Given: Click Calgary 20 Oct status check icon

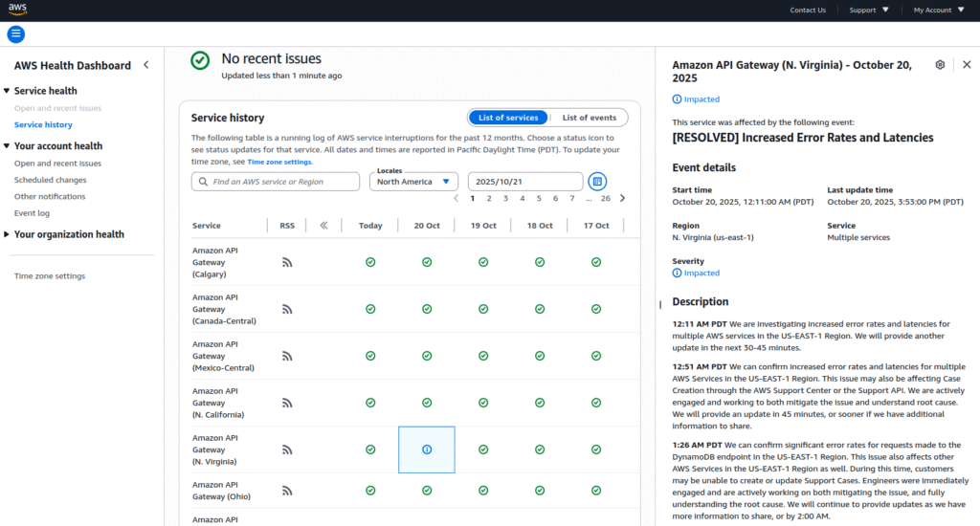Looking at the screenshot, I should (427, 262).
